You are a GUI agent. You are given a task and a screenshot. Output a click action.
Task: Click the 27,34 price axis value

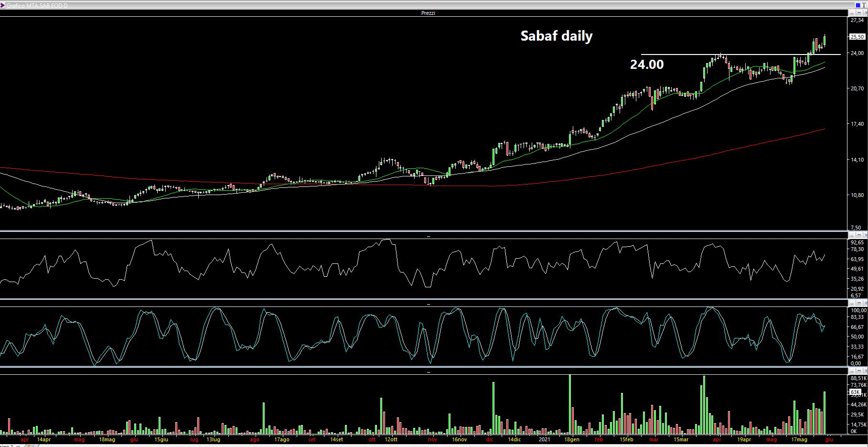(857, 21)
